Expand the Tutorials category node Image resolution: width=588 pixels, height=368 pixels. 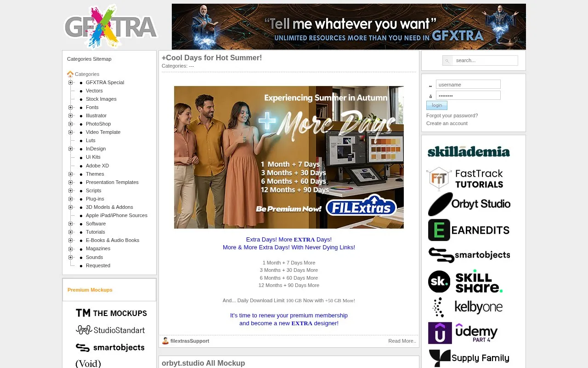71,232
